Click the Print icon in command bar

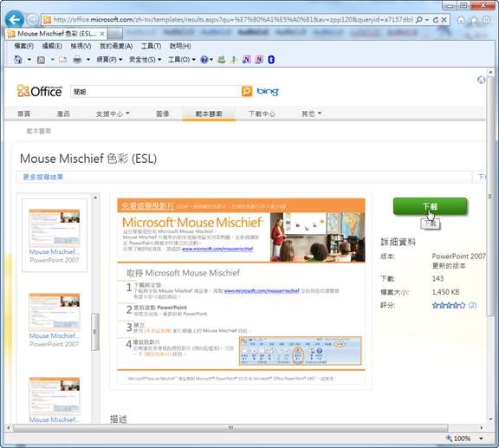coord(77,60)
